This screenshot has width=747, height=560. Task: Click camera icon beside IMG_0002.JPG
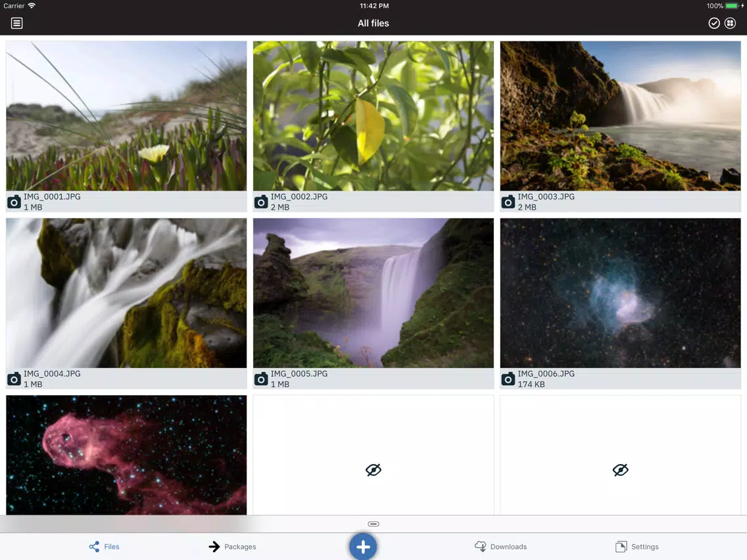coord(261,202)
